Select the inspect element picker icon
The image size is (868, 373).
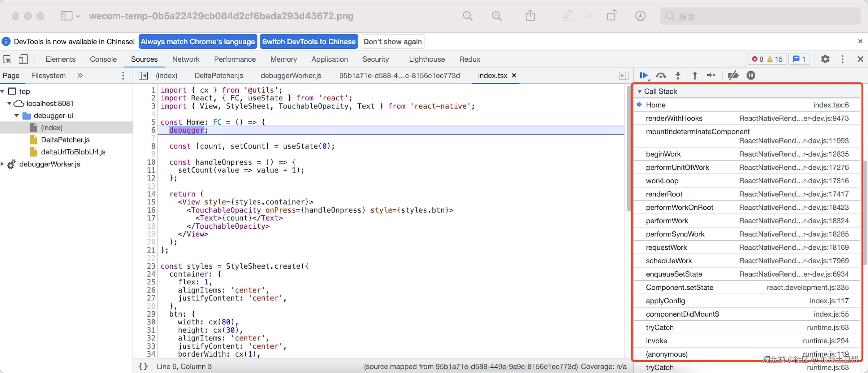(x=7, y=59)
